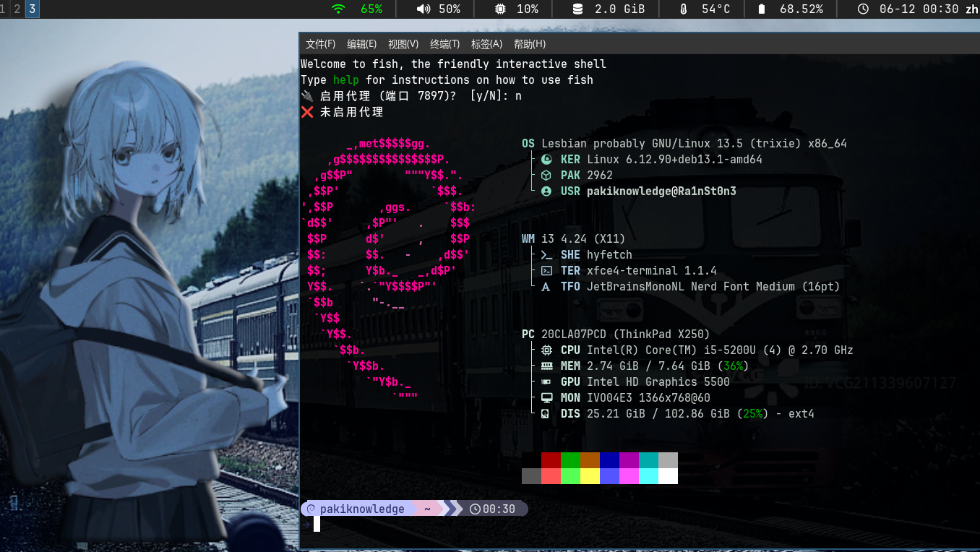This screenshot has width=980, height=552.
Task: Click the green 36% memory percentage
Action: tap(733, 366)
